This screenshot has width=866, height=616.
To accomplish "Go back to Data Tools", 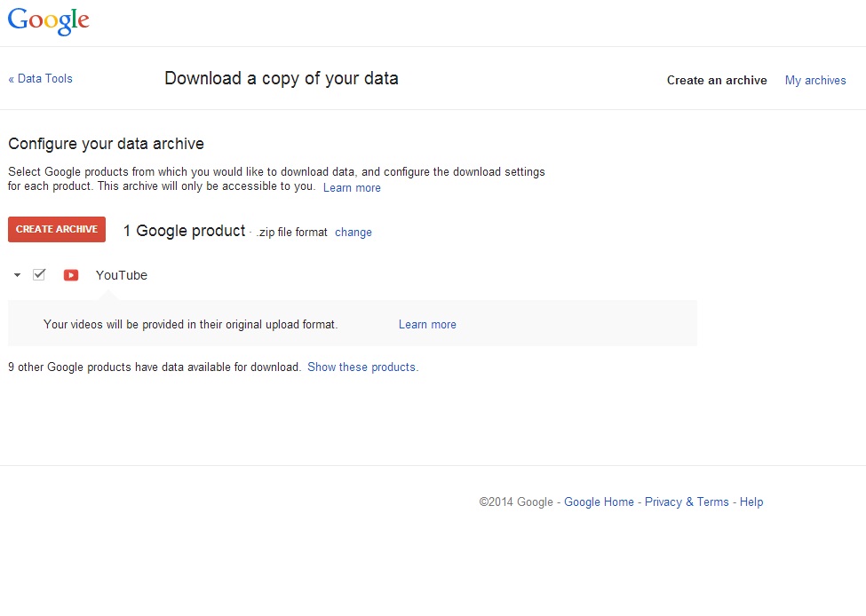I will coord(40,78).
